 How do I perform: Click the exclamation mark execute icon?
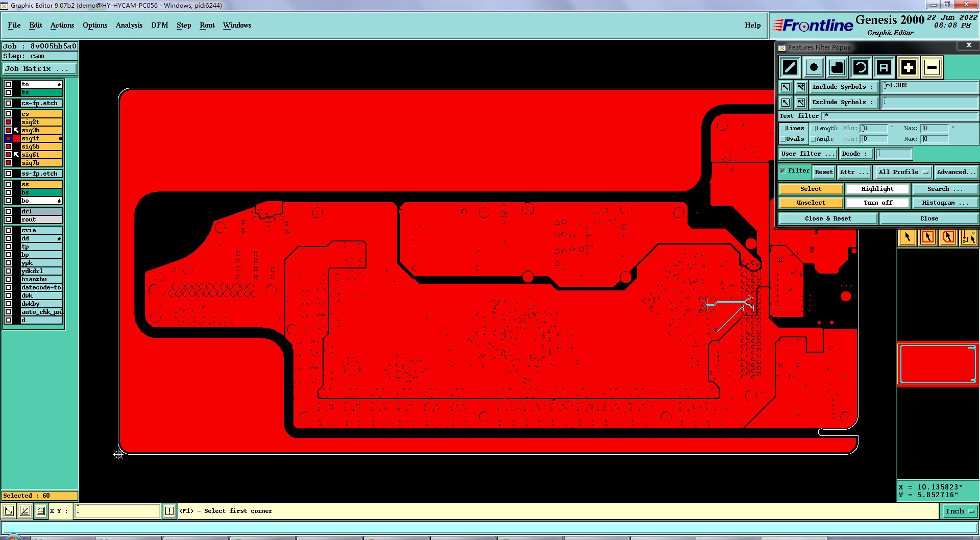[169, 511]
